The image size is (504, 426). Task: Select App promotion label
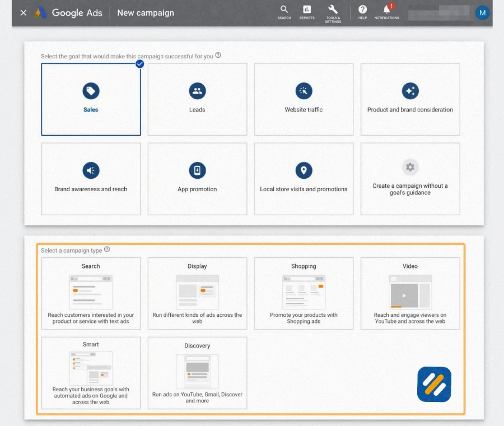[x=197, y=189]
